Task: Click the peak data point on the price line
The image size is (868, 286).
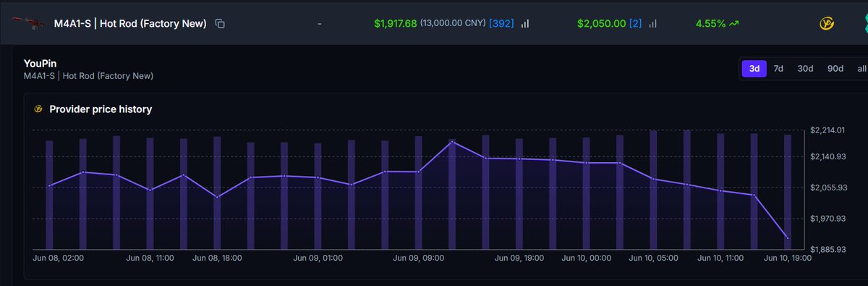Action: [x=452, y=141]
